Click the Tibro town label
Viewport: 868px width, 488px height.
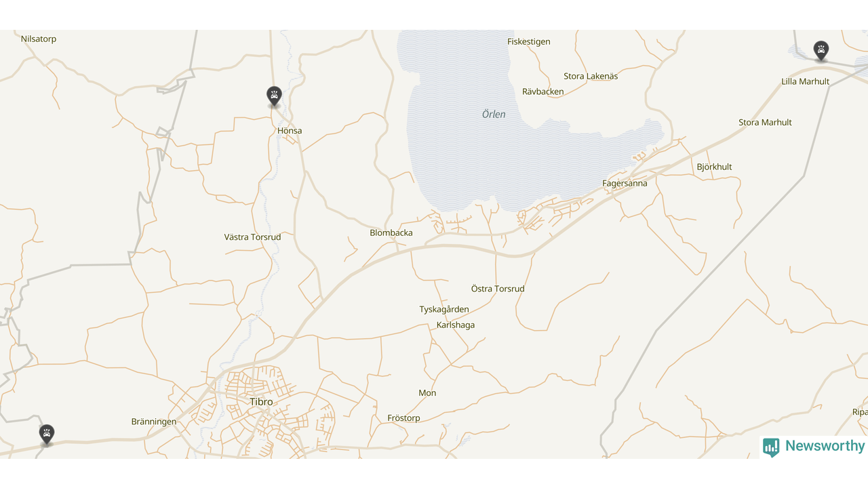pyautogui.click(x=261, y=402)
